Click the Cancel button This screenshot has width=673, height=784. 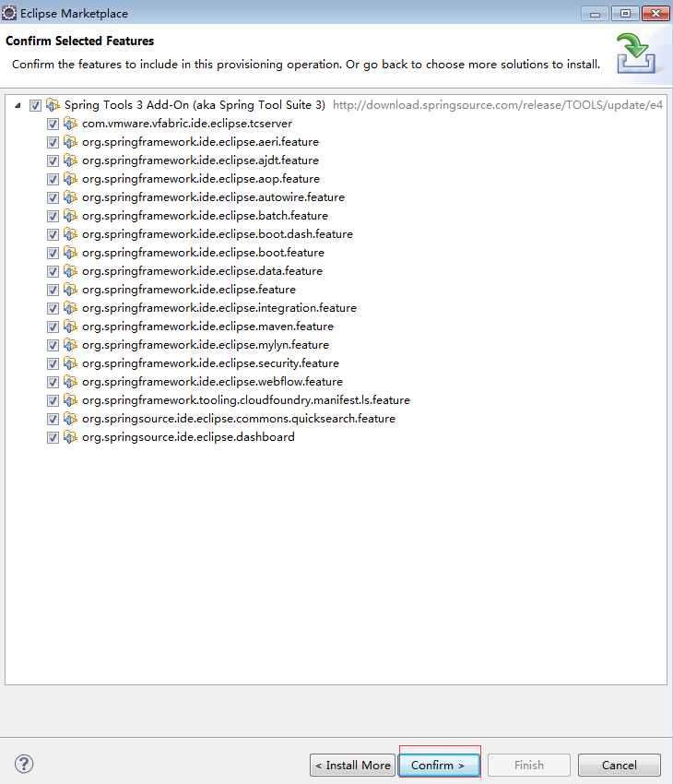(619, 765)
